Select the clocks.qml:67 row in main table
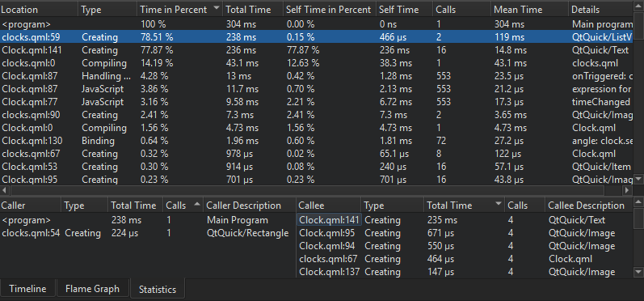This screenshot has height=301, width=644. (x=317, y=154)
